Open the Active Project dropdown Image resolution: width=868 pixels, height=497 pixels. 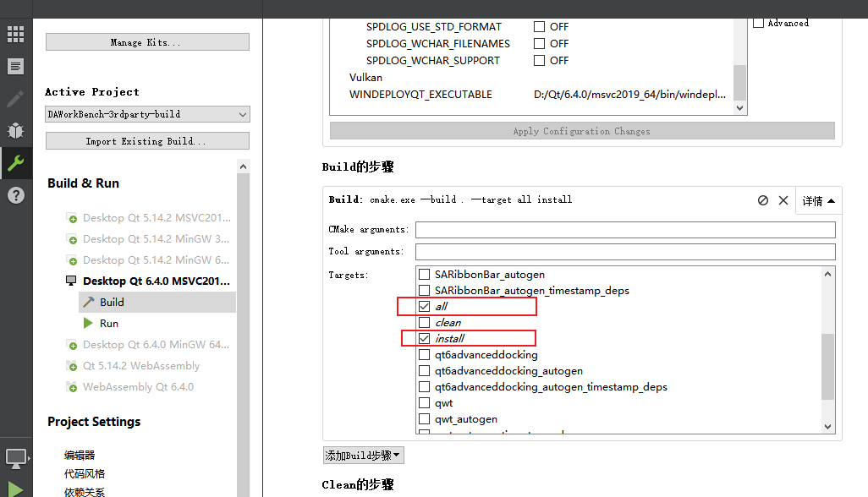(147, 114)
